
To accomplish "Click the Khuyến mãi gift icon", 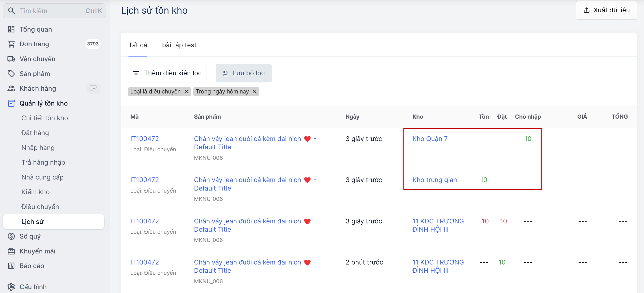I will 11,251.
